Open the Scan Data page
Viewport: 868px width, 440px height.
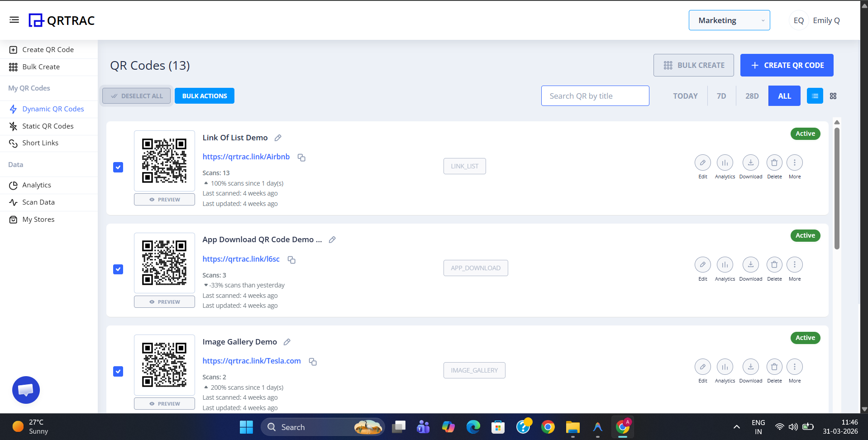point(38,202)
